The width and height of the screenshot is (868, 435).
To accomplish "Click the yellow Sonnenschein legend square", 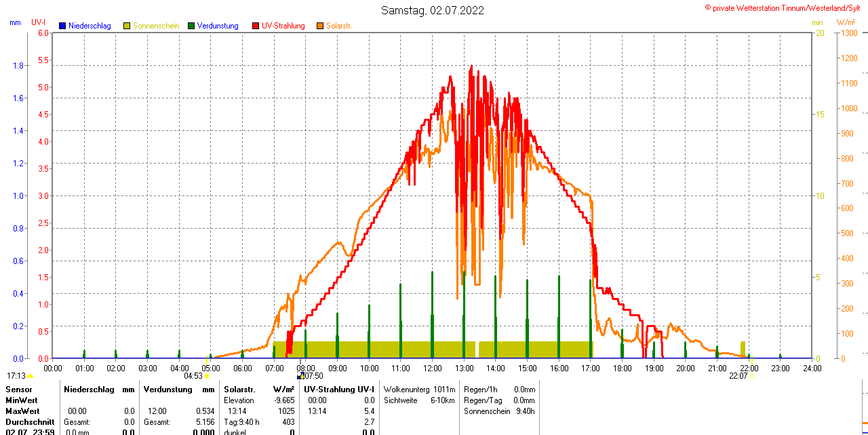I will click(x=127, y=26).
